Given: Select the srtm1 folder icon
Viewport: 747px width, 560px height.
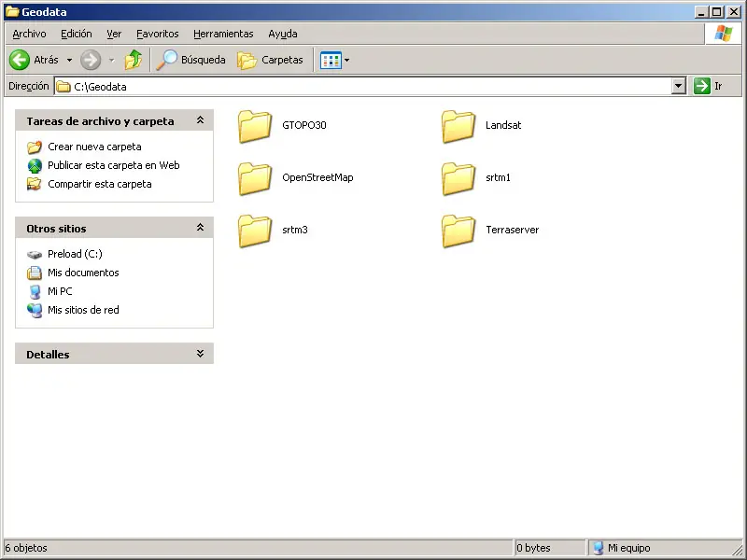Looking at the screenshot, I should (458, 178).
